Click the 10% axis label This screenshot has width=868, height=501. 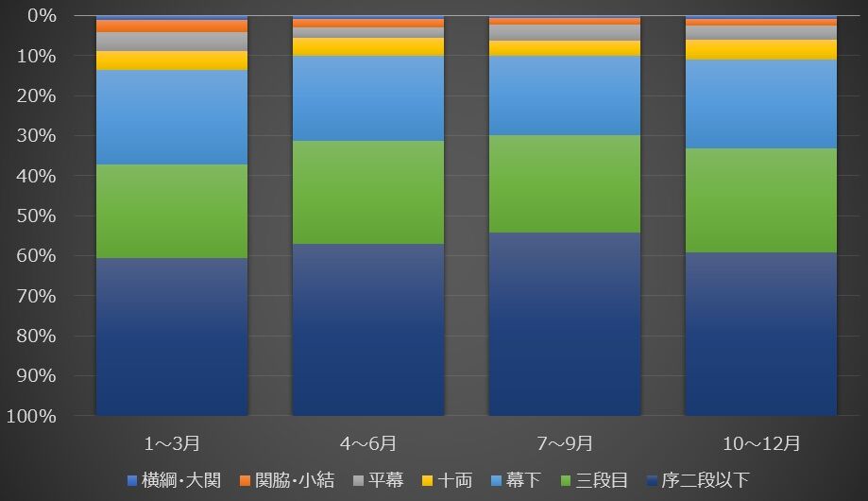(37, 56)
